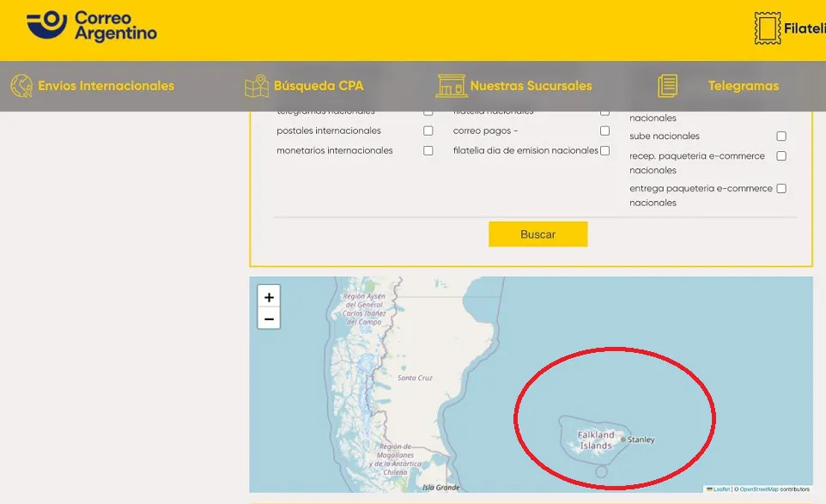Open the OpenStreetMap attribution link
826x504 pixels.
click(759, 489)
